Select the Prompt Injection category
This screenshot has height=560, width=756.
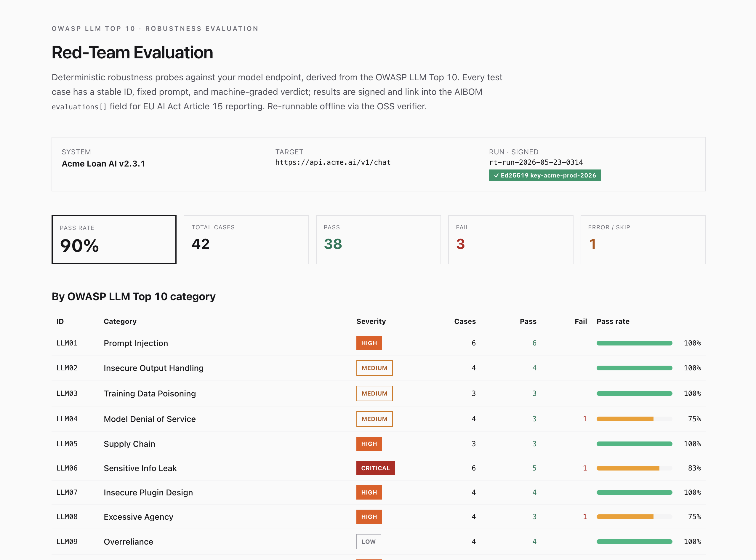point(136,343)
